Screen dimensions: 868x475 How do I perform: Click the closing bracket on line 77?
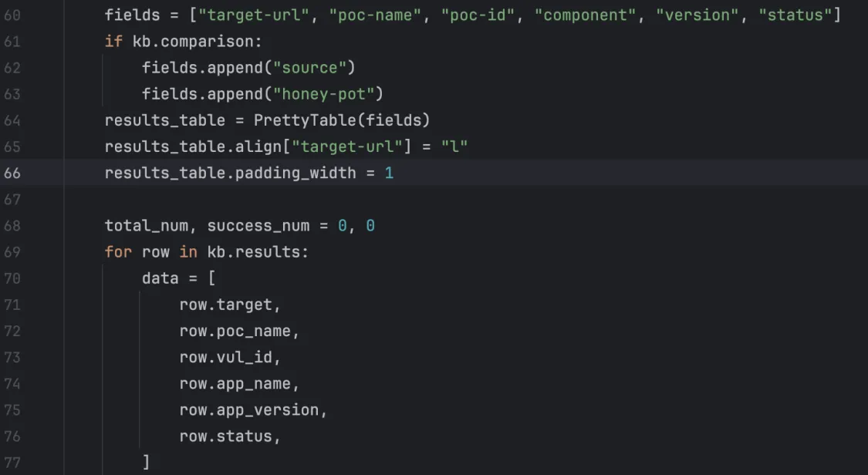coord(146,462)
